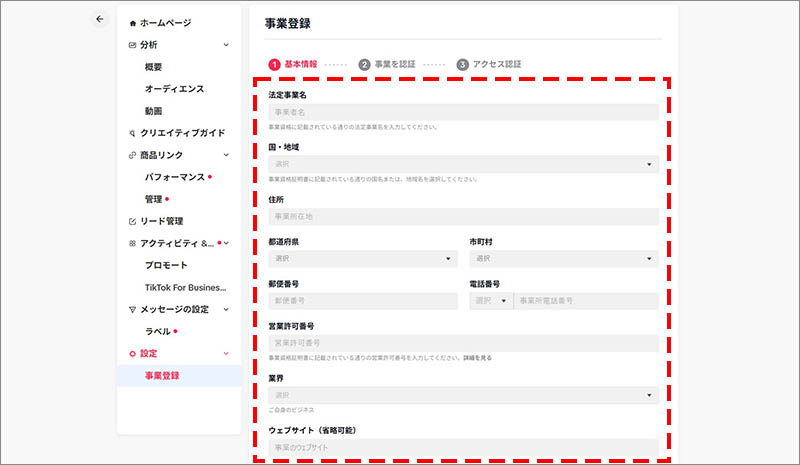Click the 分析 analytics icon
Viewport: 800px width, 465px height.
click(133, 45)
